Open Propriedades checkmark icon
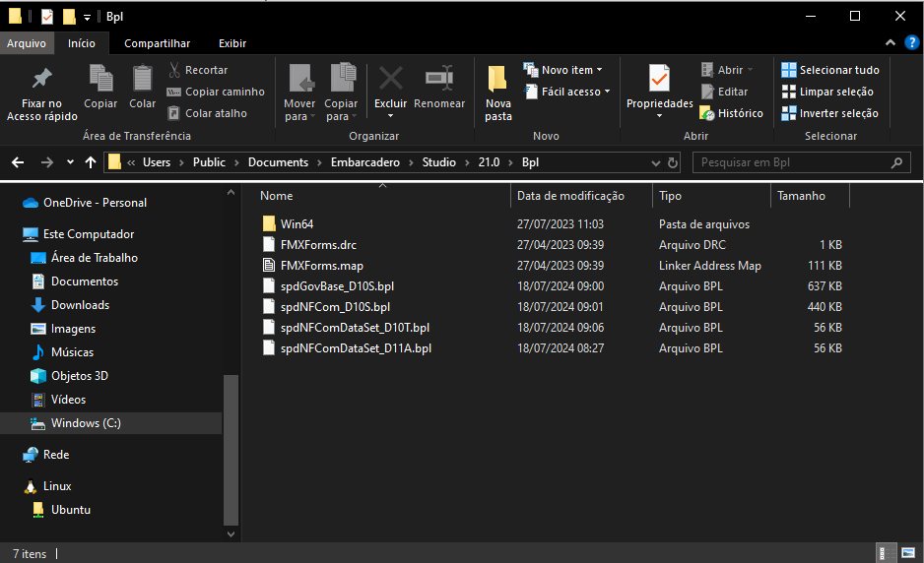 (659, 79)
